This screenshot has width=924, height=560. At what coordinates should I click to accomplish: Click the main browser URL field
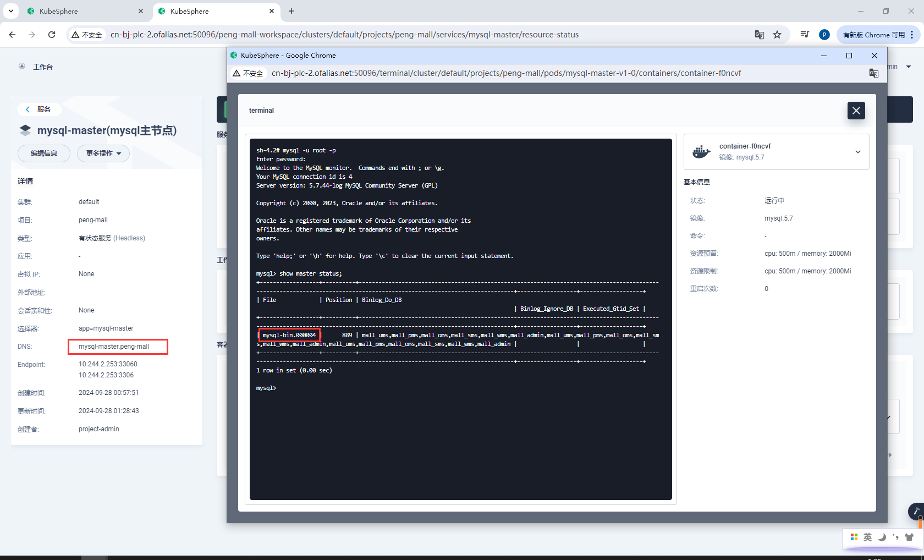344,35
